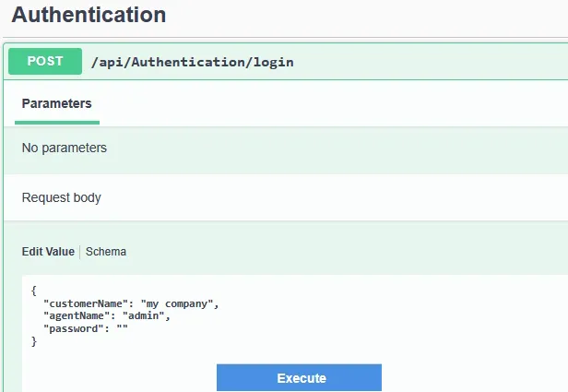Click the "password": "" line
Image resolution: width=568 pixels, height=392 pixels.
point(86,328)
